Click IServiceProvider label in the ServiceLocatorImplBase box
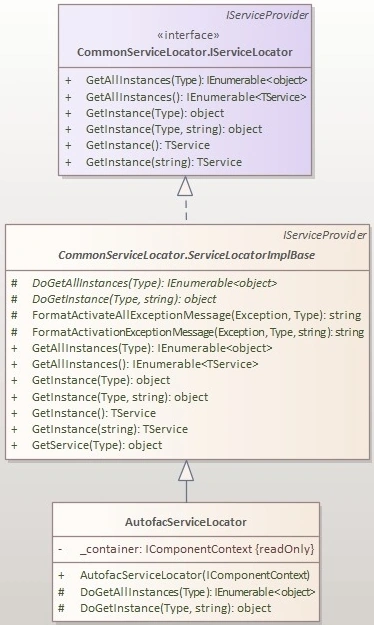 coord(325,235)
